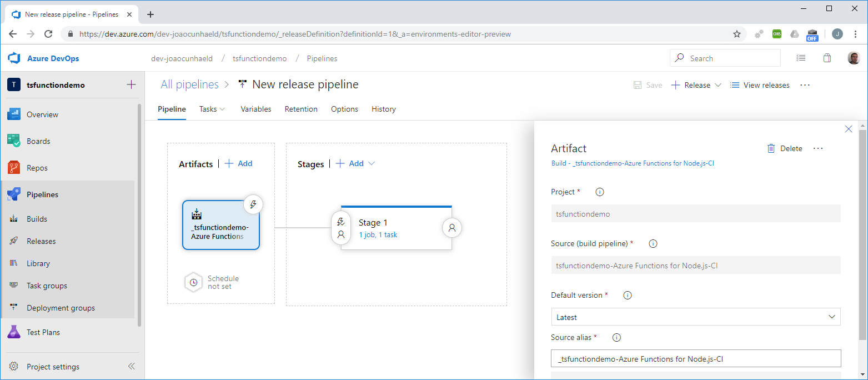The height and width of the screenshot is (380, 868).
Task: Delete the artifact
Action: coord(785,148)
